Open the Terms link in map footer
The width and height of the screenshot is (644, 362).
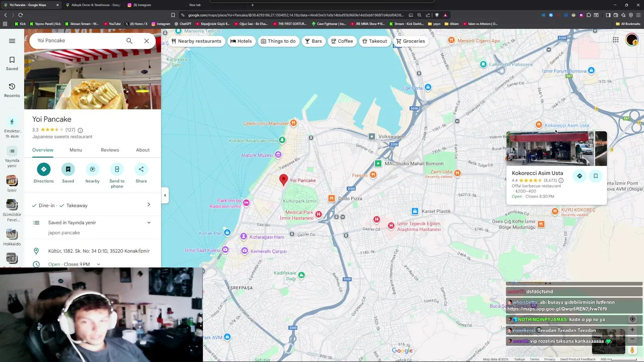[534, 359]
